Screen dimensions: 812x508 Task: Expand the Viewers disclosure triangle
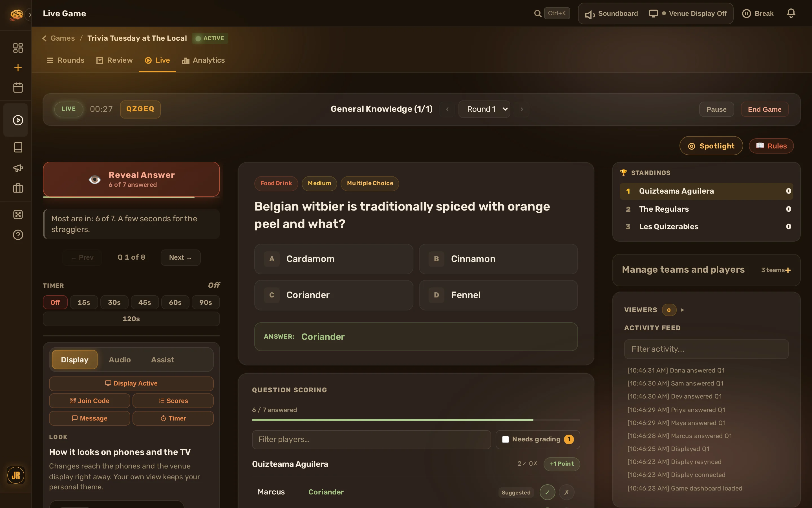pyautogui.click(x=683, y=310)
